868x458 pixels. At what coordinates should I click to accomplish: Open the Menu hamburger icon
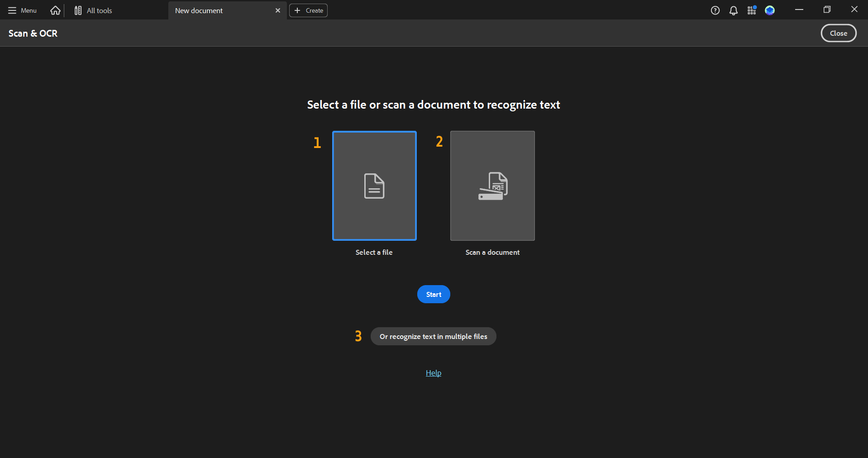[x=13, y=10]
